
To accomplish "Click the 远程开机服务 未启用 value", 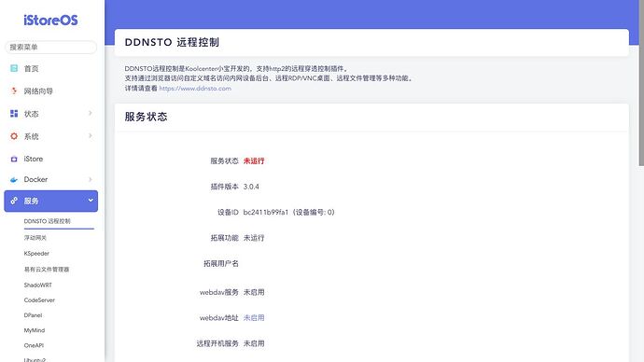I will click(x=254, y=343).
